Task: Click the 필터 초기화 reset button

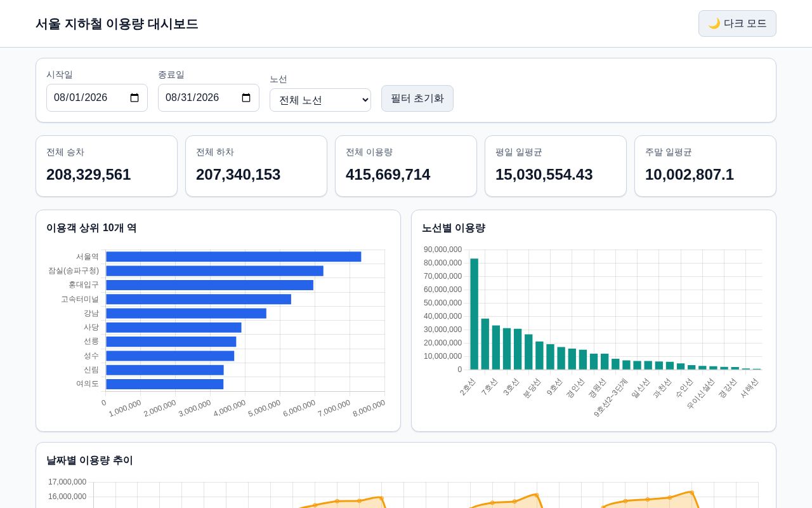Action: [417, 98]
